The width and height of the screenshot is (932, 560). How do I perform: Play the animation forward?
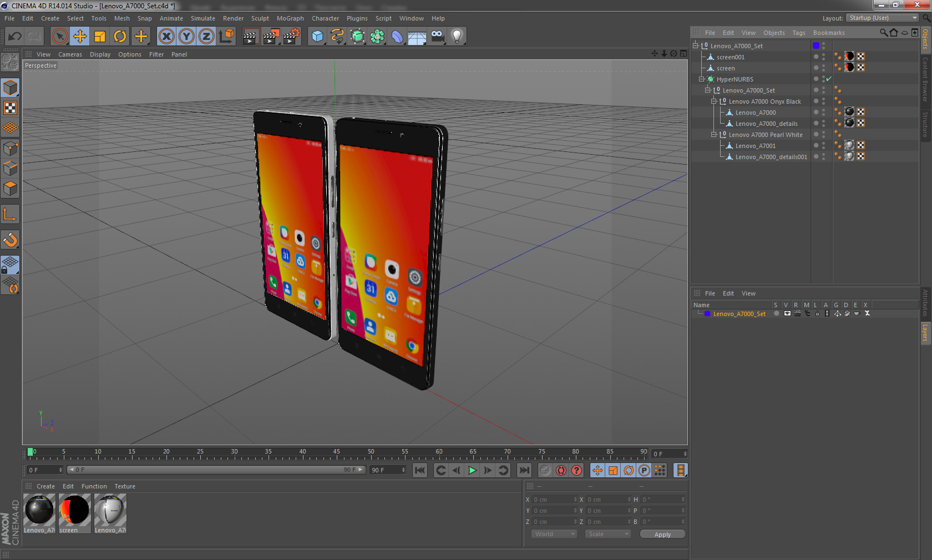(x=472, y=470)
